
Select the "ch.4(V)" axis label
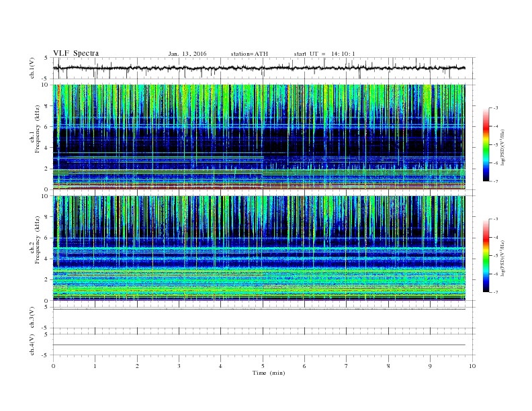click(32, 345)
